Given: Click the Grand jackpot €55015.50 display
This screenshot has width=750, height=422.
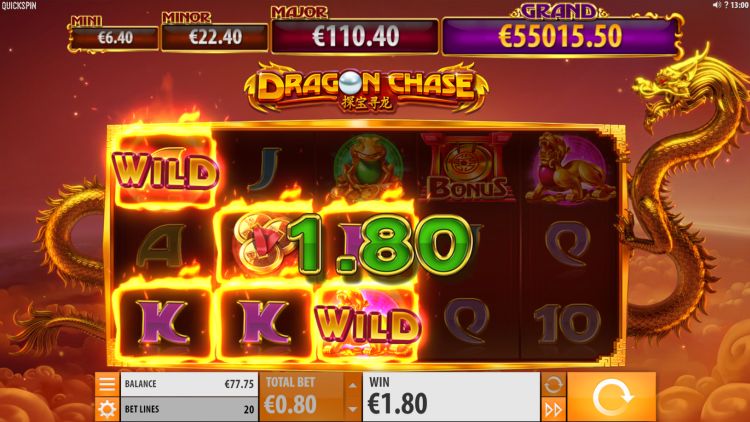Looking at the screenshot, I should tap(560, 36).
